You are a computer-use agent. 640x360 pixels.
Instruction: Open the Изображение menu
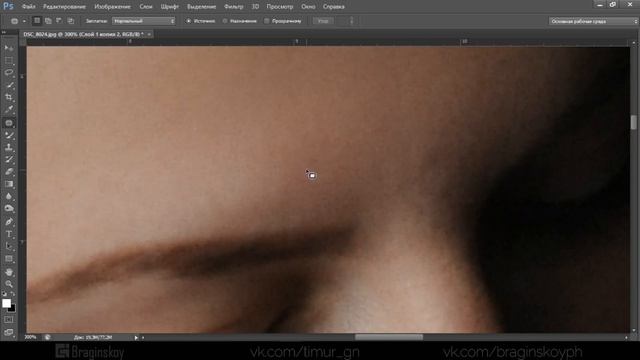pyautogui.click(x=112, y=7)
